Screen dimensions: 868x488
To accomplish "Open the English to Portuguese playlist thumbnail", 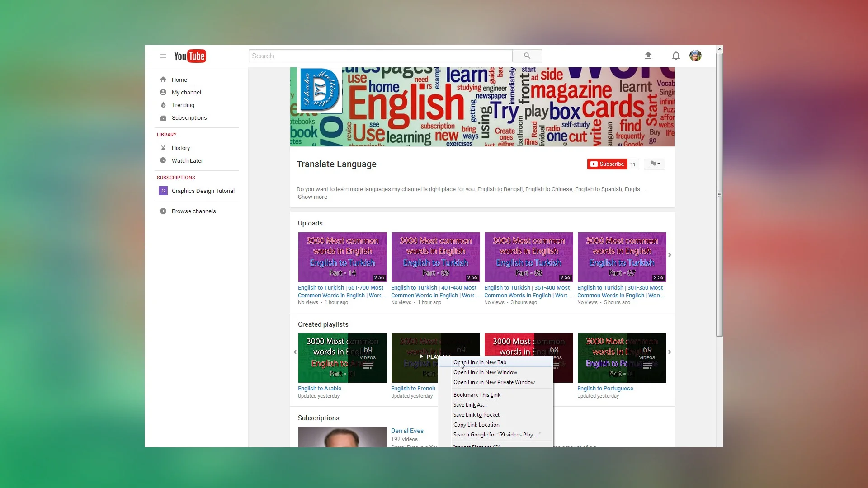I will (622, 358).
